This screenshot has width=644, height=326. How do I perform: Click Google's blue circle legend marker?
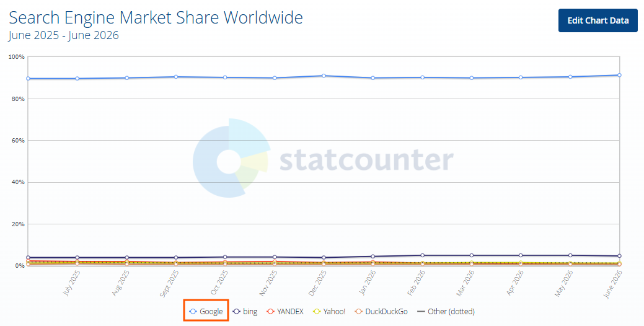point(193,312)
